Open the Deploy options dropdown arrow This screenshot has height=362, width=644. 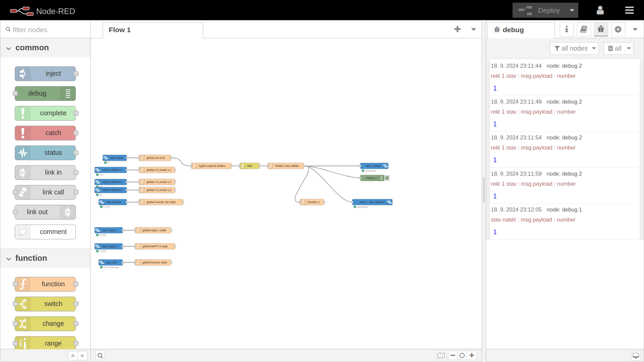[572, 10]
